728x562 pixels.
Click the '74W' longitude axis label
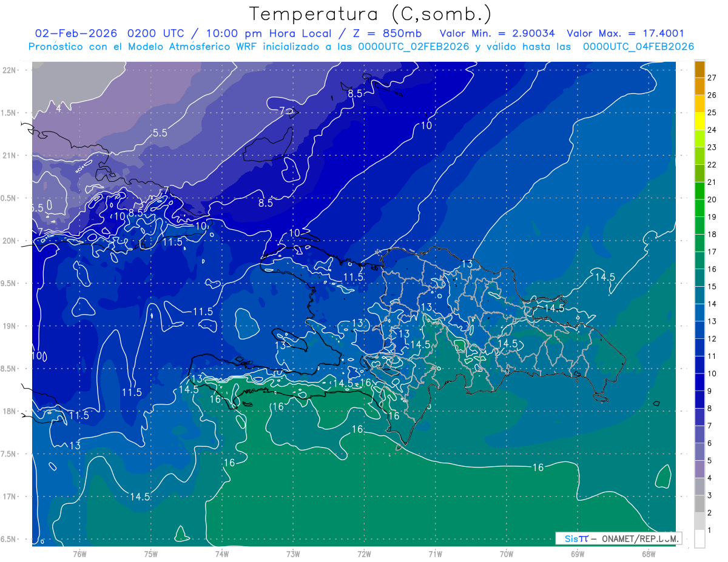coord(222,554)
